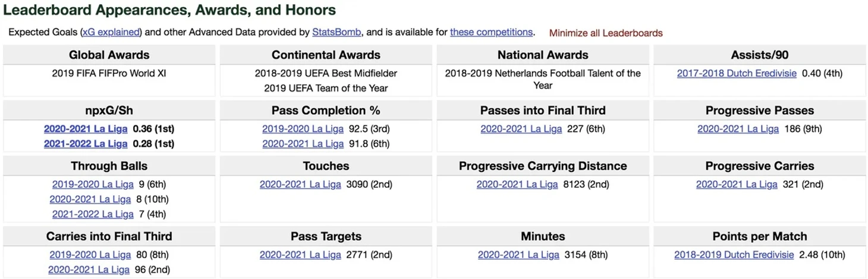Open 2020-2021 La Liga under Minutes

click(x=518, y=255)
